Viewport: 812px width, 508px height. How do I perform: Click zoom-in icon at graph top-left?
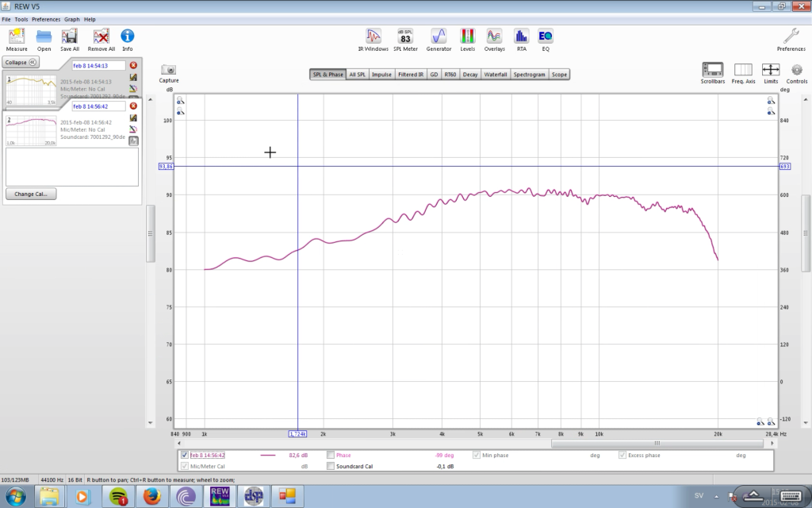tap(180, 101)
